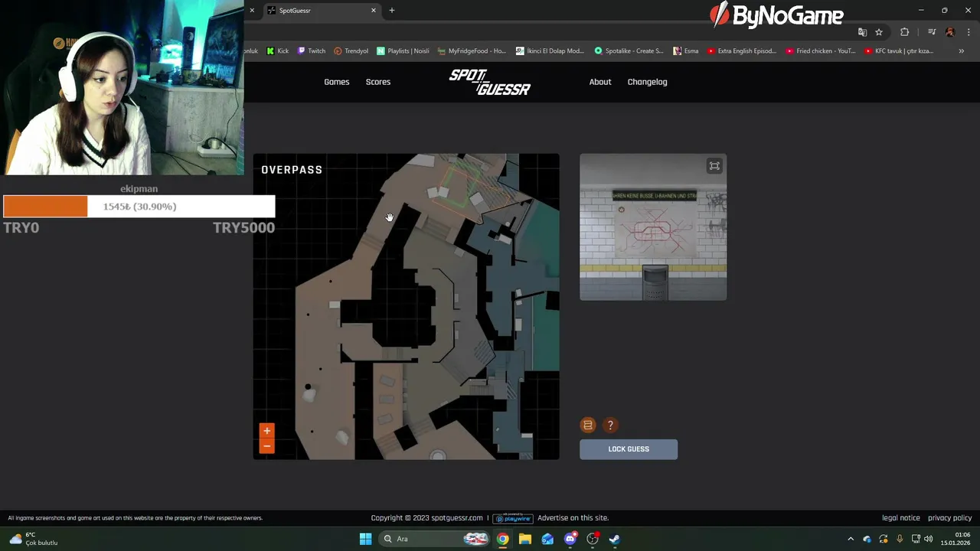Open Twitch bookmark
This screenshot has height=551, width=980.
coord(312,51)
